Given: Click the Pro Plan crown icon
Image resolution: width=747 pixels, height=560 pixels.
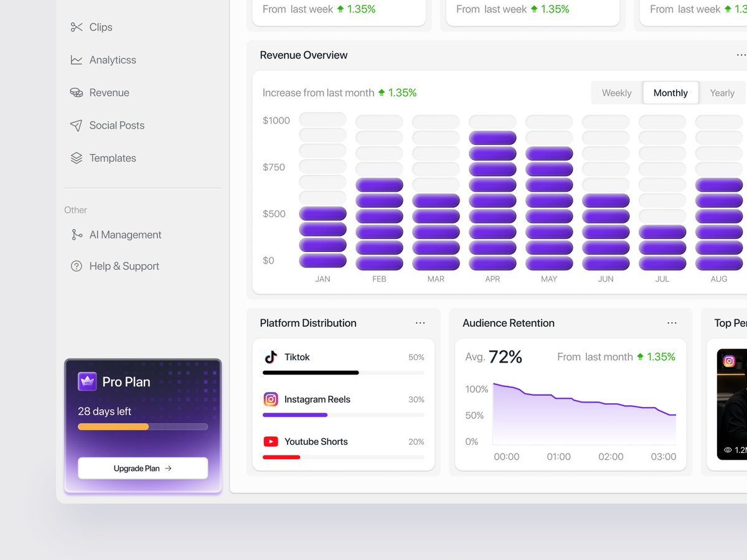Looking at the screenshot, I should pos(87,381).
